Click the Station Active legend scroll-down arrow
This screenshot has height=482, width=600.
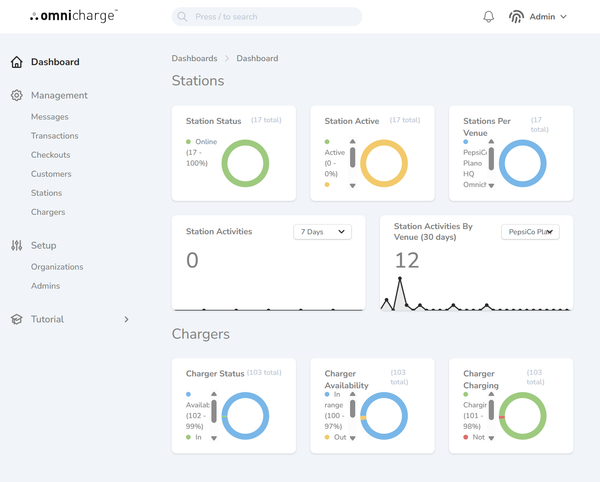[352, 186]
